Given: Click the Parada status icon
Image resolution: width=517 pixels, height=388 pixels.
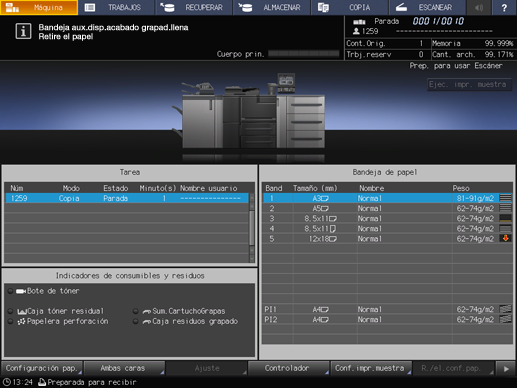Looking at the screenshot, I should pyautogui.click(x=359, y=22).
